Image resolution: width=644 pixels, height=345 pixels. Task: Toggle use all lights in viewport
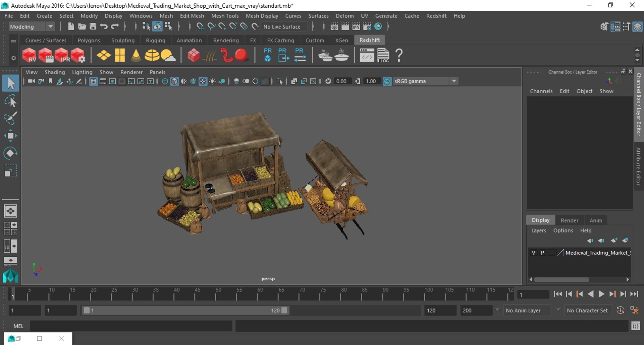point(212,81)
